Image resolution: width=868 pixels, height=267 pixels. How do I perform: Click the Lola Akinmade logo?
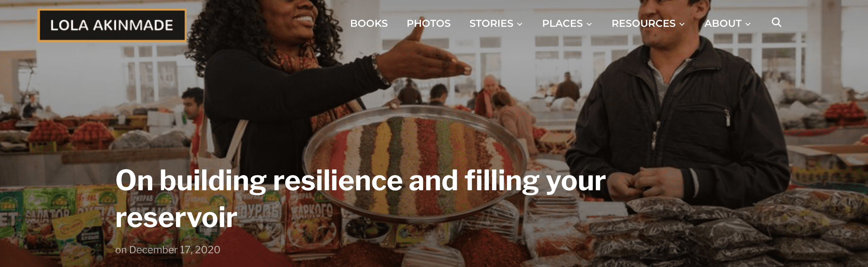click(112, 25)
